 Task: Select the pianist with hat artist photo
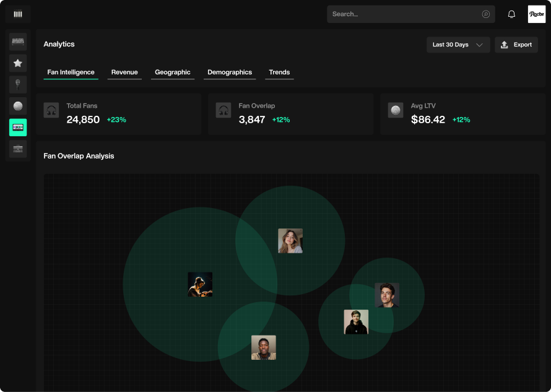pos(200,284)
